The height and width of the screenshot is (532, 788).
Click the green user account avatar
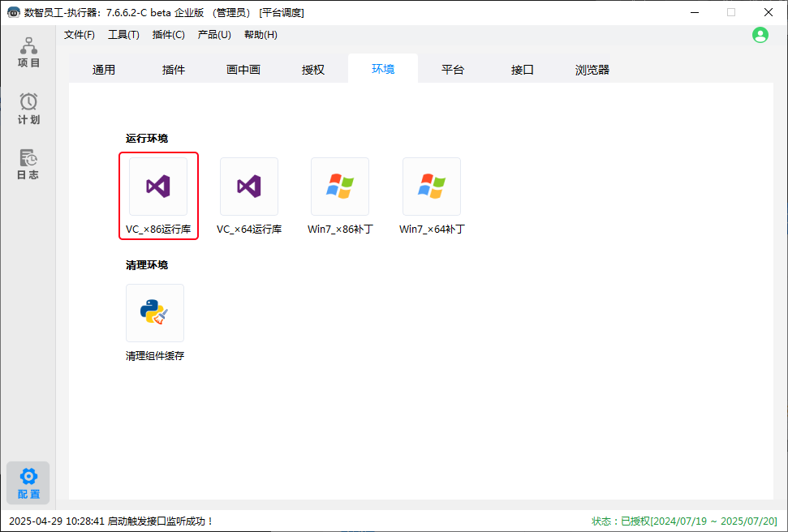[x=760, y=35]
